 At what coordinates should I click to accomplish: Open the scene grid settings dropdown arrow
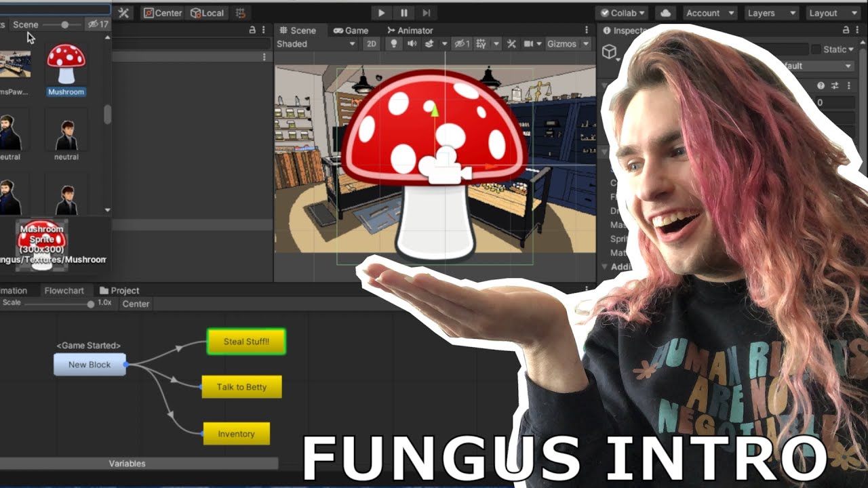[496, 43]
